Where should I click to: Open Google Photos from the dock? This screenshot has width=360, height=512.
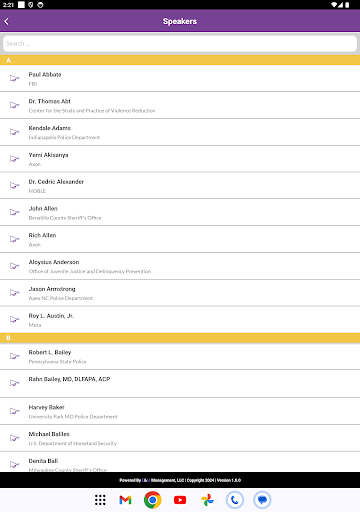click(x=207, y=500)
